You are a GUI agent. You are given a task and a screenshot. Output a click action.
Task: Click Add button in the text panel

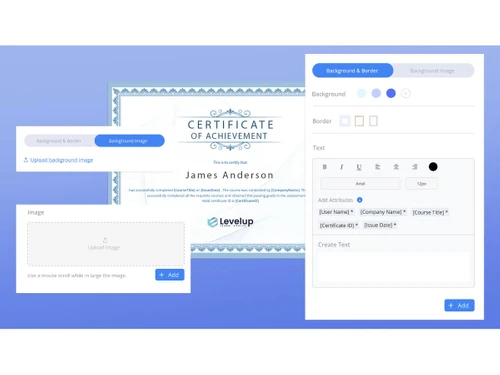(459, 305)
